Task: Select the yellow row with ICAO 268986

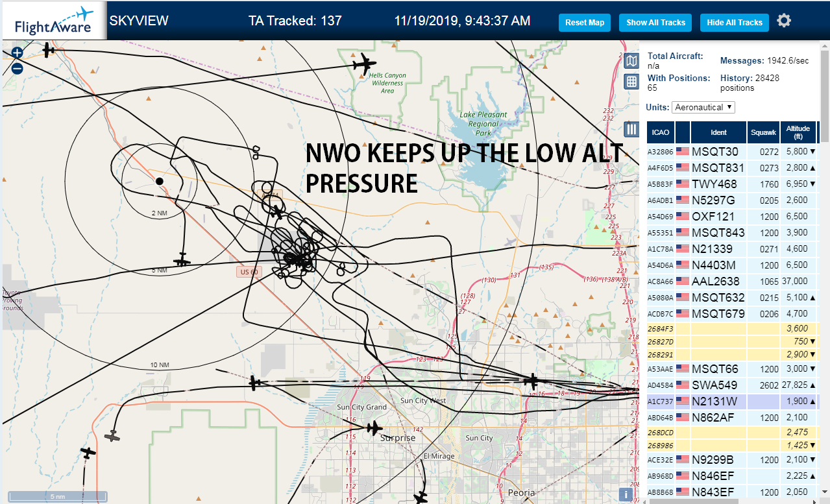Action: (732, 445)
